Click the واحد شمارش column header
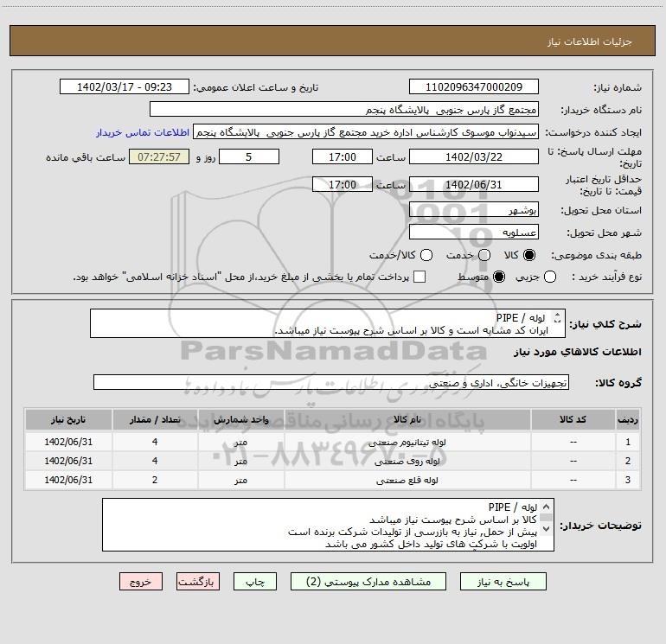666x644 pixels. click(x=240, y=419)
